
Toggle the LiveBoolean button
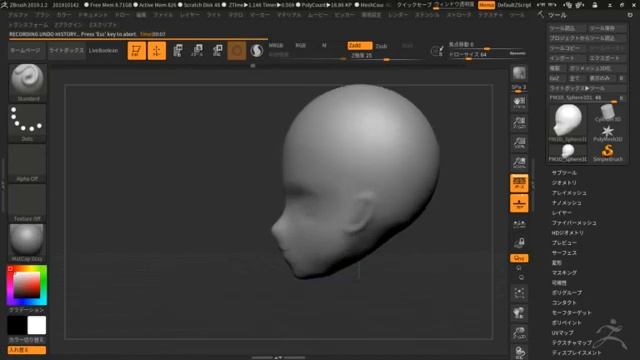[x=103, y=51]
